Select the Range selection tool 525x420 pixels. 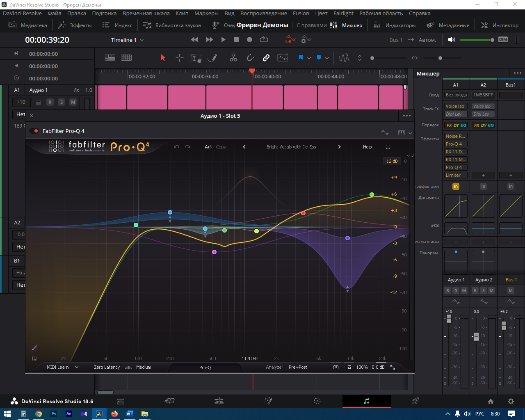point(180,58)
